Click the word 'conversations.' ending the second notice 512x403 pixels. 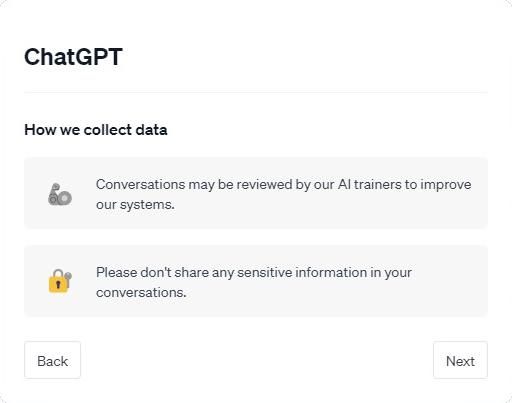coord(141,293)
